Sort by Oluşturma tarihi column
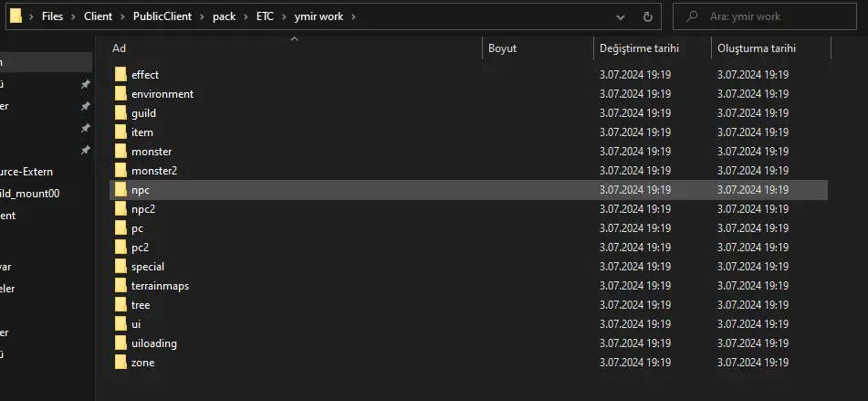 [756, 48]
